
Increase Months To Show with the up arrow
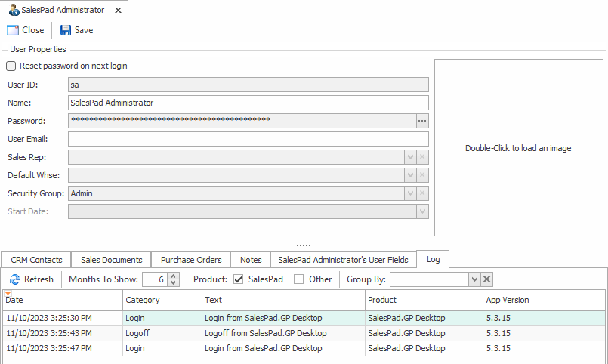click(x=173, y=276)
